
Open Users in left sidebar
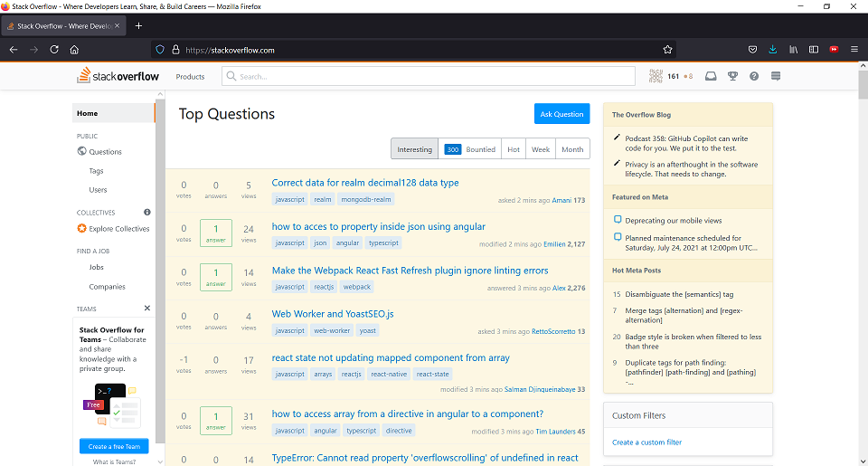[x=98, y=189]
